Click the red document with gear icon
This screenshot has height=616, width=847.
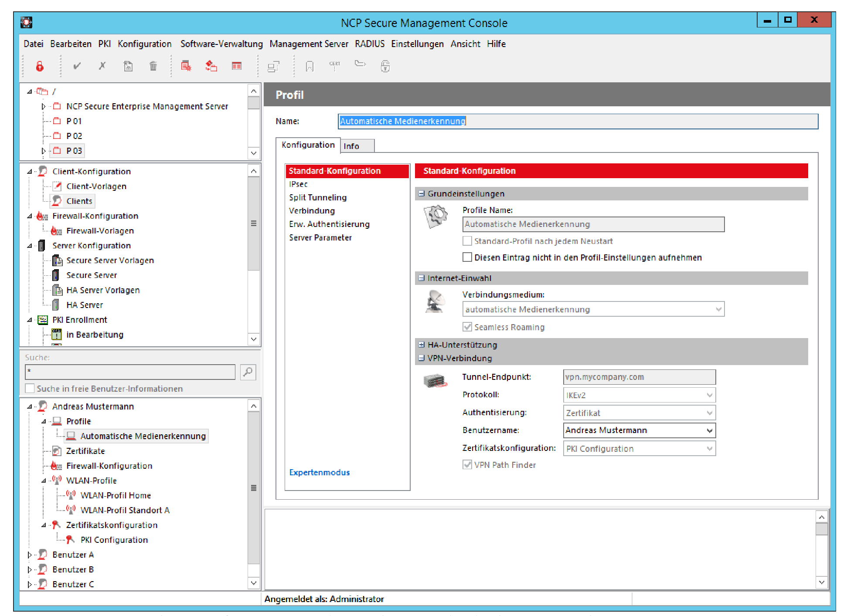(186, 66)
